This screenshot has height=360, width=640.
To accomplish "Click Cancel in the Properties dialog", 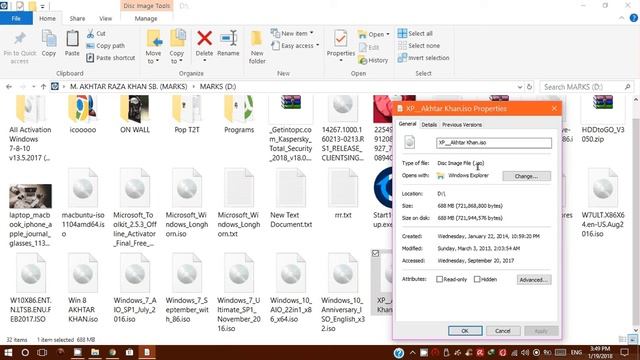I will tap(502, 331).
